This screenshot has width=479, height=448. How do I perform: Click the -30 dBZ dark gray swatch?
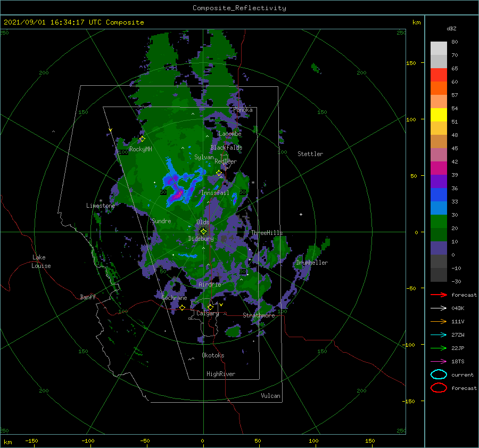[x=439, y=275]
